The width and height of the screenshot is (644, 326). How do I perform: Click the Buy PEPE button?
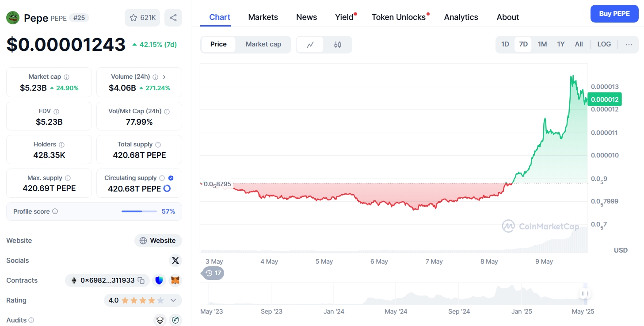614,14
